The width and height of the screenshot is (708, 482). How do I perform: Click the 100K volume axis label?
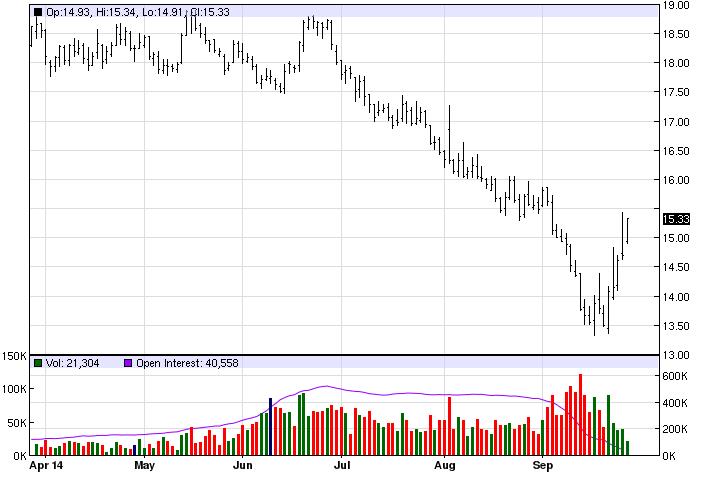(14, 389)
